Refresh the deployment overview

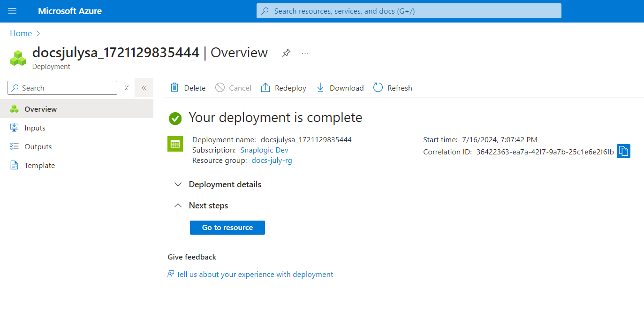coord(393,88)
